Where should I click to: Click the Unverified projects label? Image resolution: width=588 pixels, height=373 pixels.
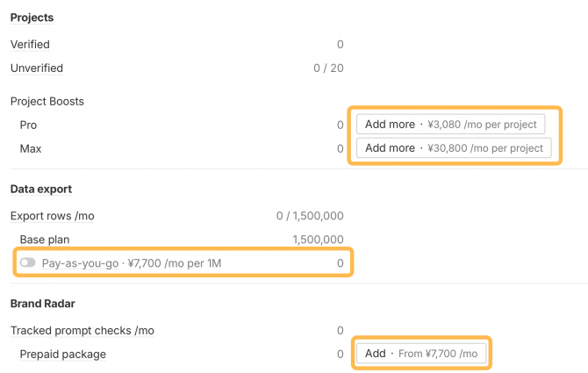(37, 68)
